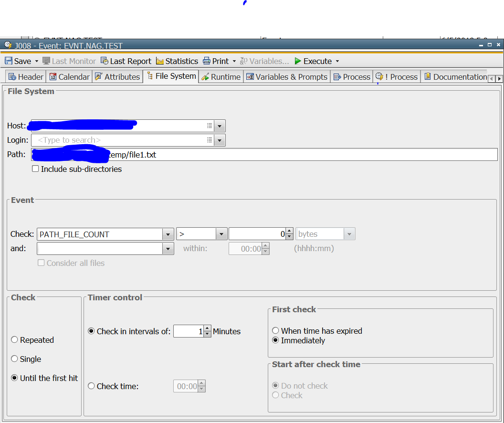Switch to the Header tab

click(x=26, y=77)
